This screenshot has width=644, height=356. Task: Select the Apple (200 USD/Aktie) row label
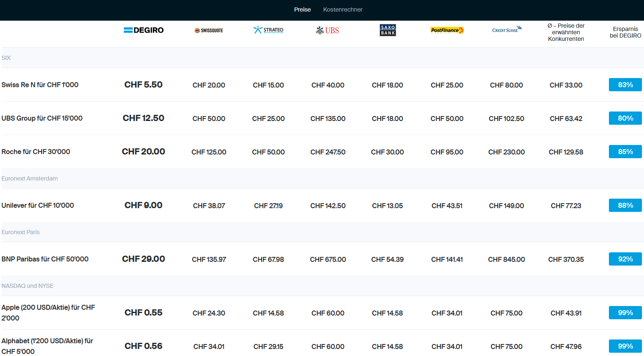pos(48,313)
